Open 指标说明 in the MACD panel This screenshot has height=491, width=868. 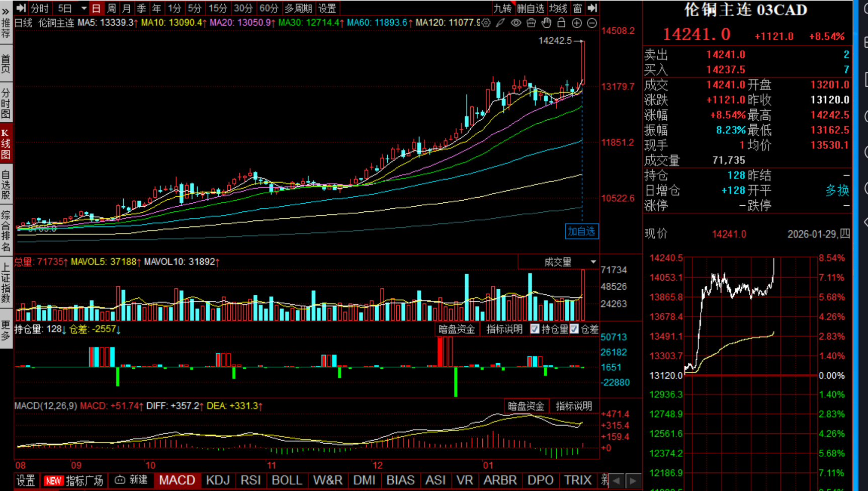[574, 406]
